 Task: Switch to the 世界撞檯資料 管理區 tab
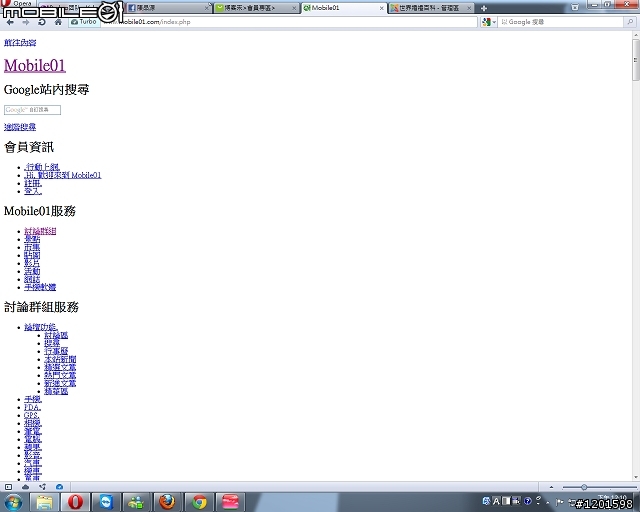(x=431, y=8)
